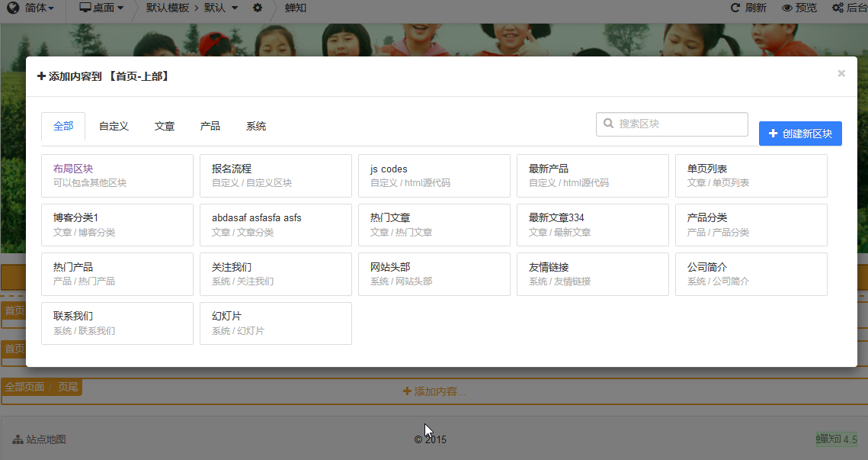This screenshot has height=460, width=868.
Task: Close the add content dialog
Action: 841,74
